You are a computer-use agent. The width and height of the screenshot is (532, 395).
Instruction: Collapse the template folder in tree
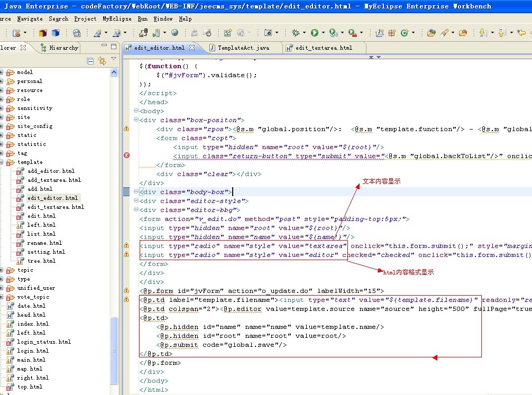click(x=2, y=162)
